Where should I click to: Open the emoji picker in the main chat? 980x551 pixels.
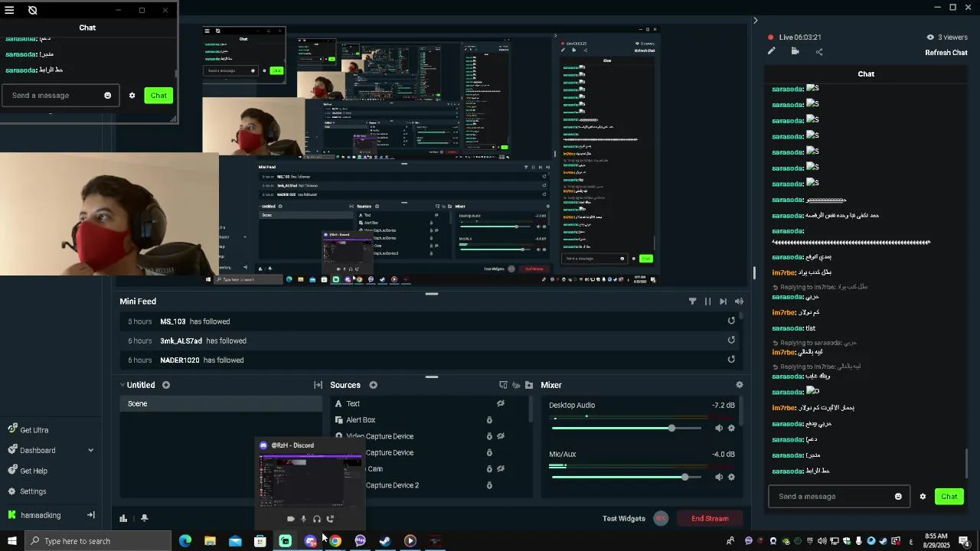pyautogui.click(x=898, y=497)
